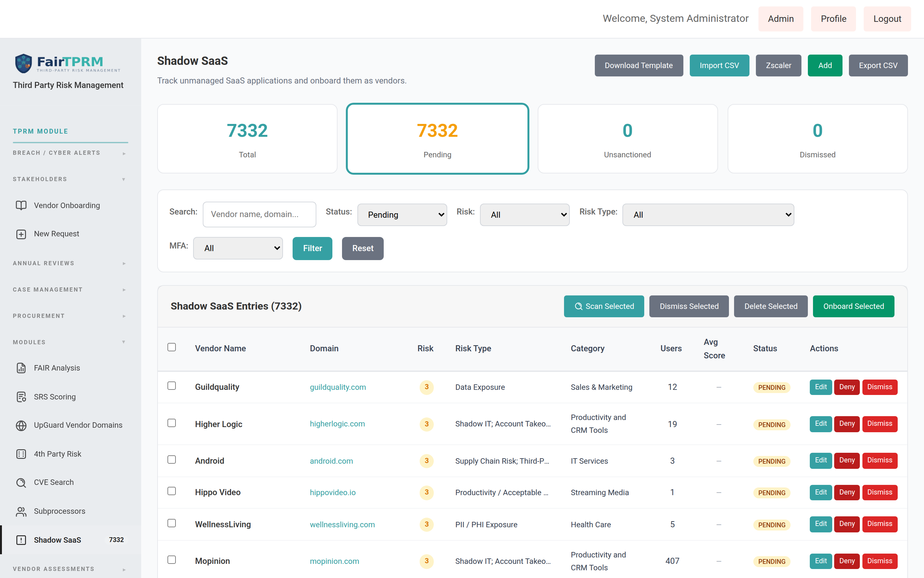This screenshot has width=924, height=578.
Task: Collapse the Modules section
Action: (x=70, y=342)
